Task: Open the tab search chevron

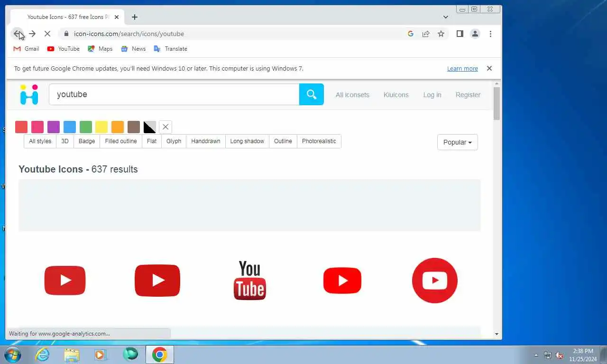Action: click(446, 17)
